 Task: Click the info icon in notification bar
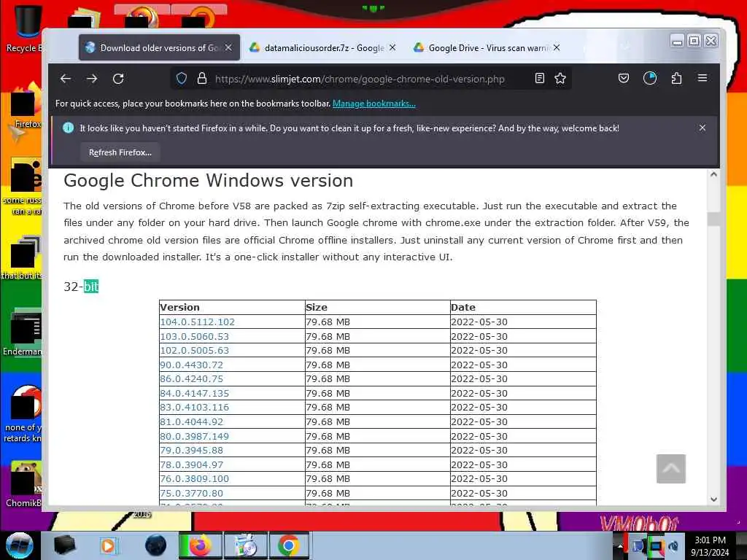point(68,128)
